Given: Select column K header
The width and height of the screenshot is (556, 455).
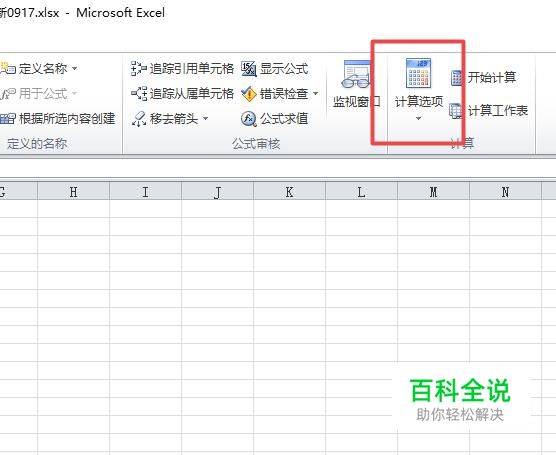Looking at the screenshot, I should [x=289, y=192].
